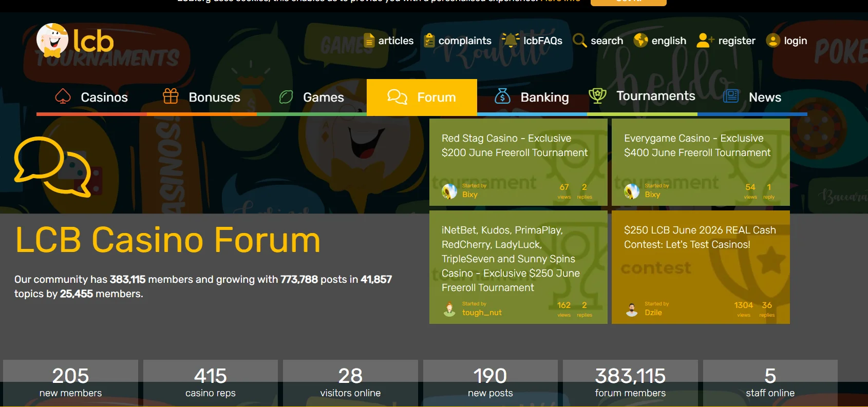Click Dzile avatar image
Screen dimensions: 868x407
coord(632,309)
